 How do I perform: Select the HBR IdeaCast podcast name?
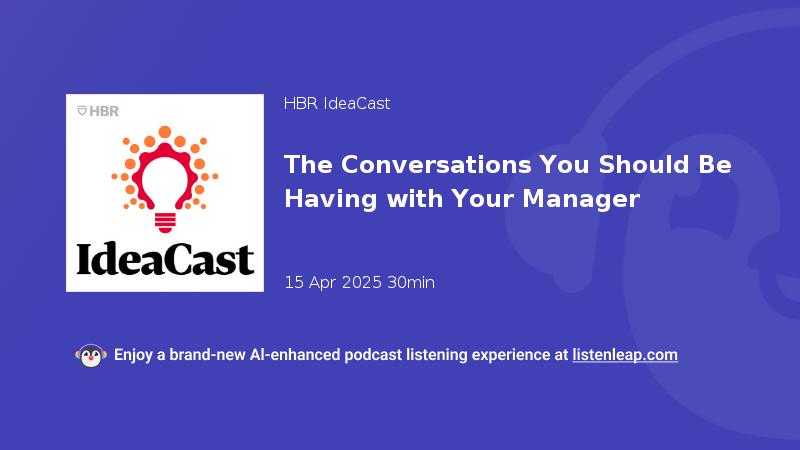337,104
